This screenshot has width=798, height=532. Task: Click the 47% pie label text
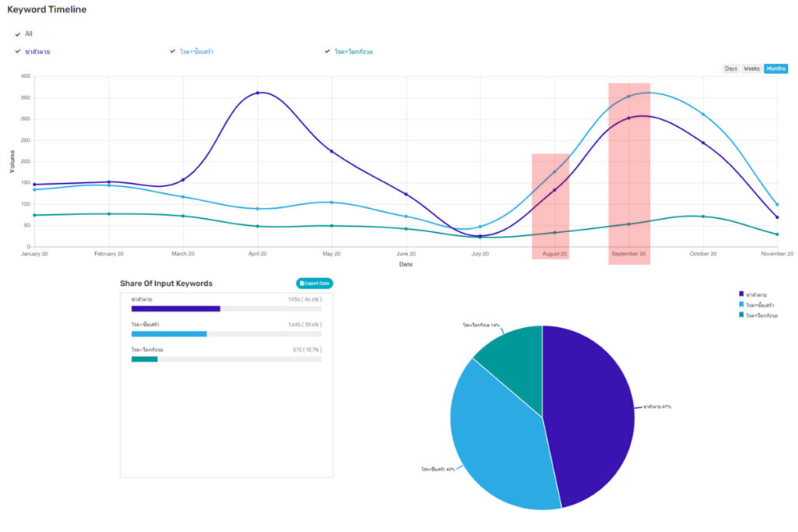(x=657, y=407)
